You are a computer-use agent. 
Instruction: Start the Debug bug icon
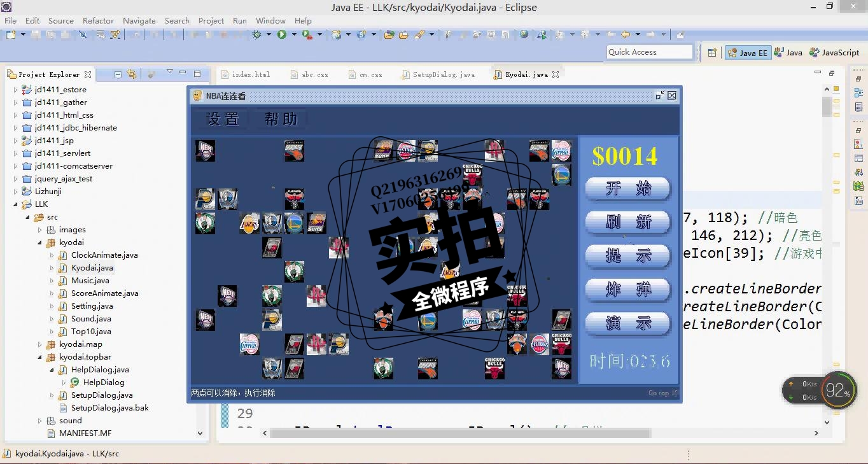[x=256, y=34]
